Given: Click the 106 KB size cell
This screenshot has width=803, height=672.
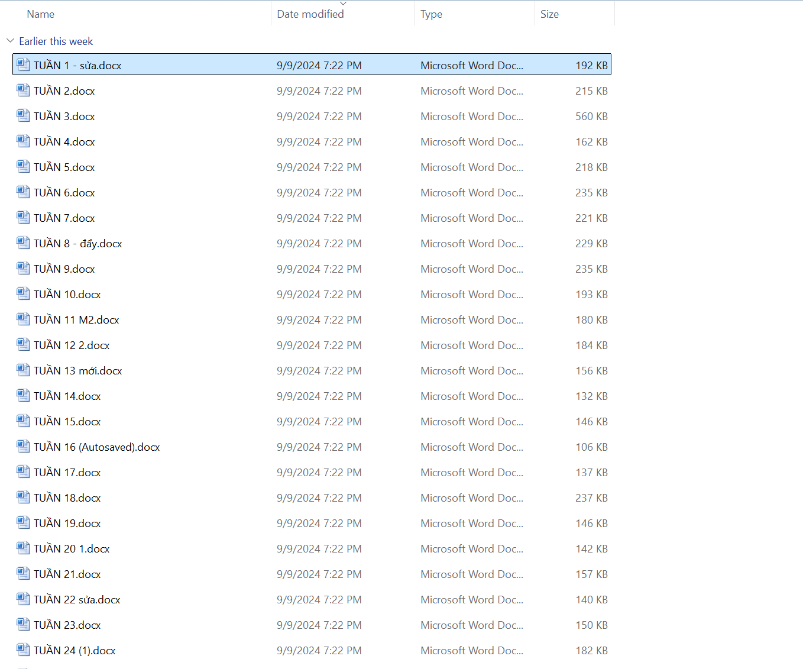Looking at the screenshot, I should [591, 447].
